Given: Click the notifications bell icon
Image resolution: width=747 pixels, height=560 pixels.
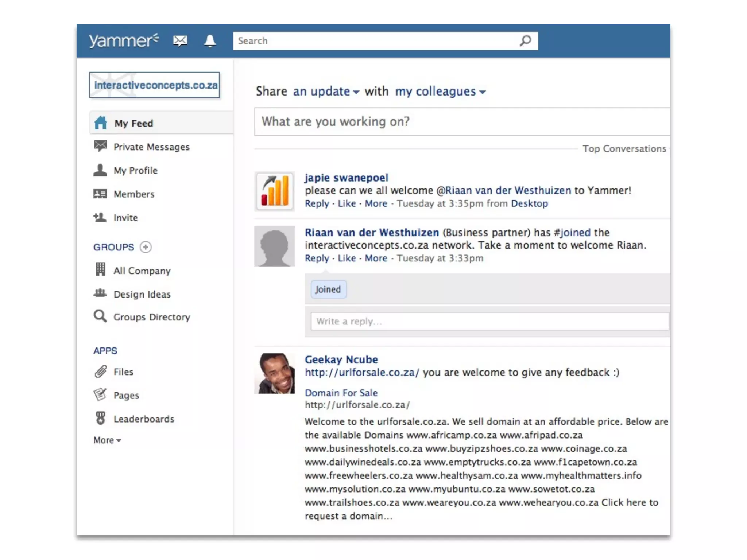Looking at the screenshot, I should tap(210, 40).
